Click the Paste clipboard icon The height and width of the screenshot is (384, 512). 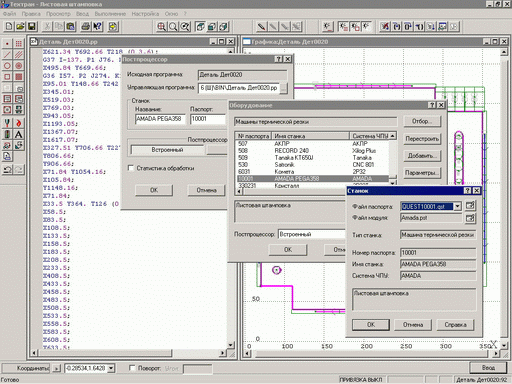(70, 26)
